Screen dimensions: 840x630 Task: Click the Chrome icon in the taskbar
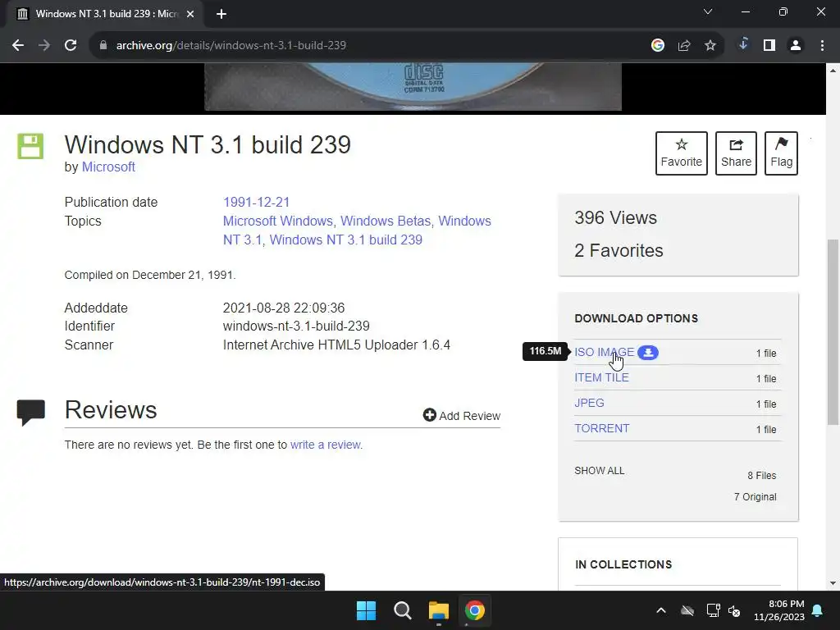[475, 610]
